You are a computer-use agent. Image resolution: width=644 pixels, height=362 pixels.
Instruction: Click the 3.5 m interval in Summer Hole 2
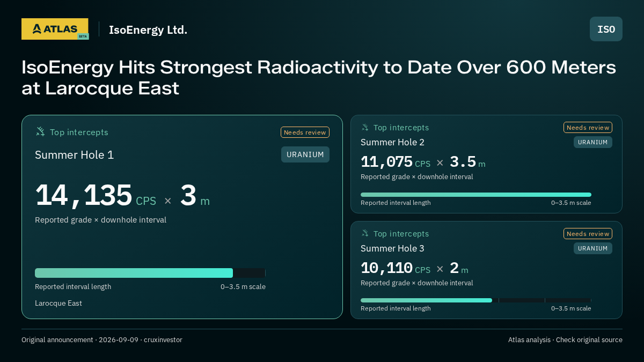point(467,162)
